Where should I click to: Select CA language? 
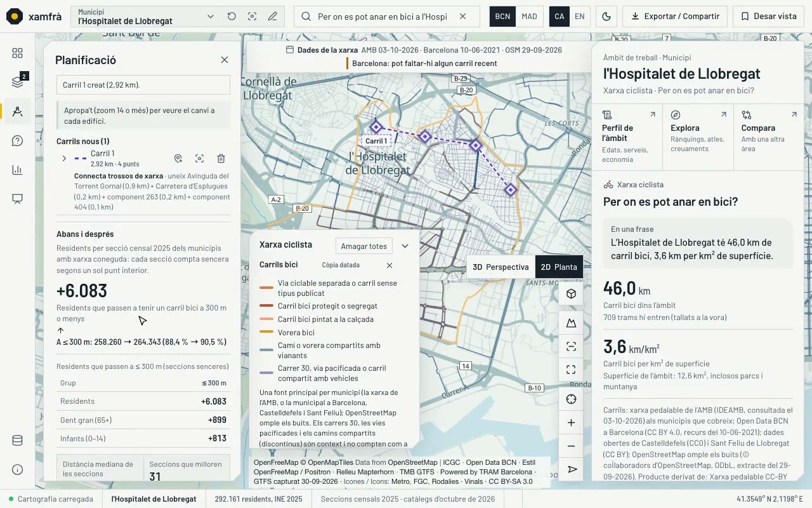click(x=559, y=17)
